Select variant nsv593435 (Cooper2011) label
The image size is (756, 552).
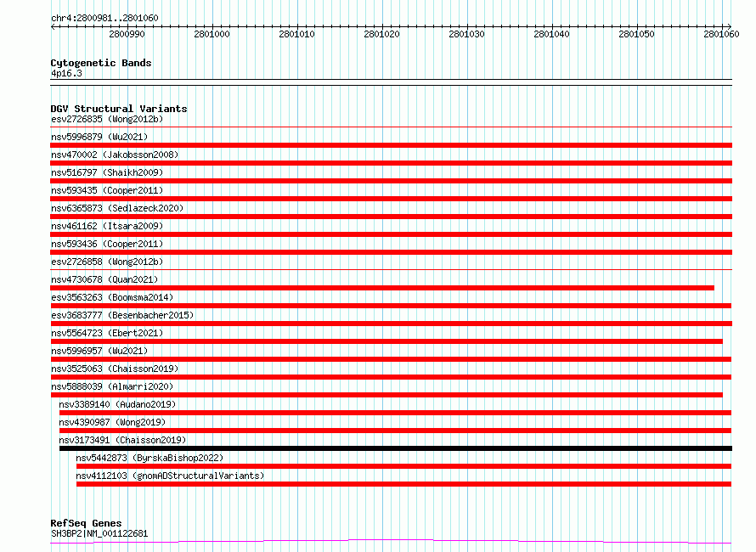107,190
